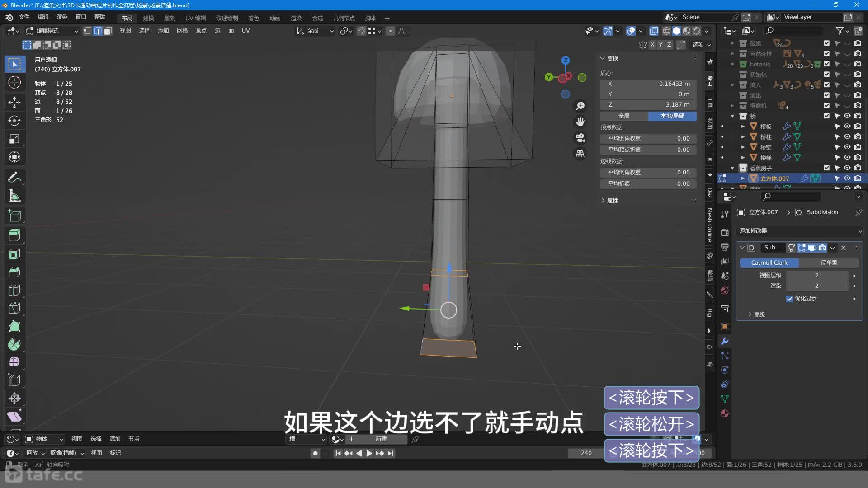This screenshot has height=488, width=868.
Task: Toggle visibility eye for 桥板
Action: point(847,127)
